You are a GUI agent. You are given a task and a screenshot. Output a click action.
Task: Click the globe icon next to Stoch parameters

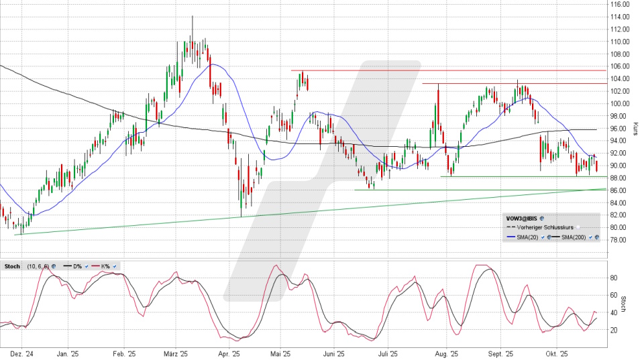[54, 266]
